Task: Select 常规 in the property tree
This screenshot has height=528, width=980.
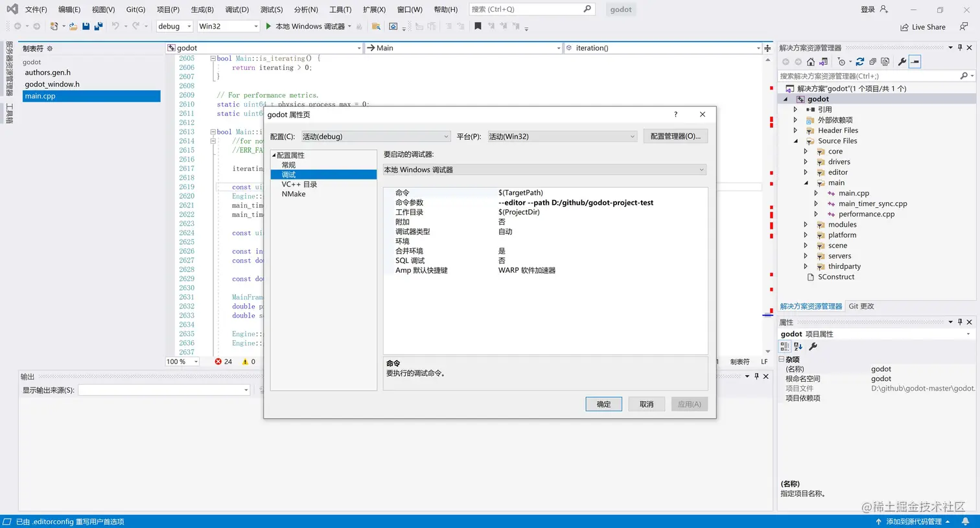Action: click(x=289, y=165)
